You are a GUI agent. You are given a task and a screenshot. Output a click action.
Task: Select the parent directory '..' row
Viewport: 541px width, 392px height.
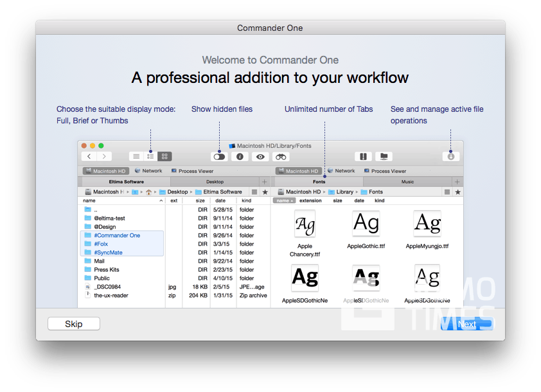pyautogui.click(x=175, y=209)
